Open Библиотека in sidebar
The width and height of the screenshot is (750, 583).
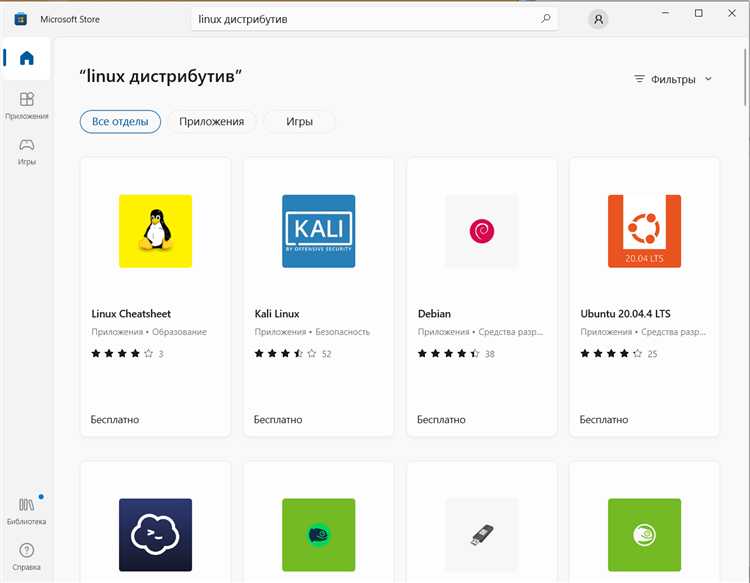pyautogui.click(x=26, y=511)
